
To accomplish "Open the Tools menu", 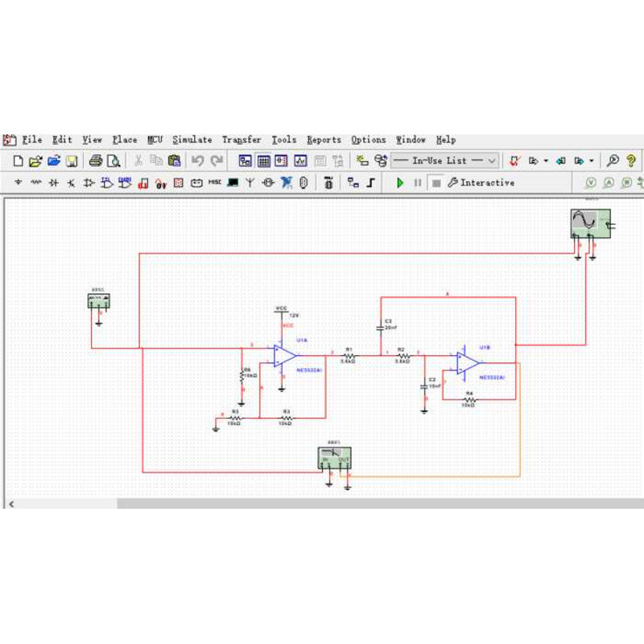I will pos(284,140).
